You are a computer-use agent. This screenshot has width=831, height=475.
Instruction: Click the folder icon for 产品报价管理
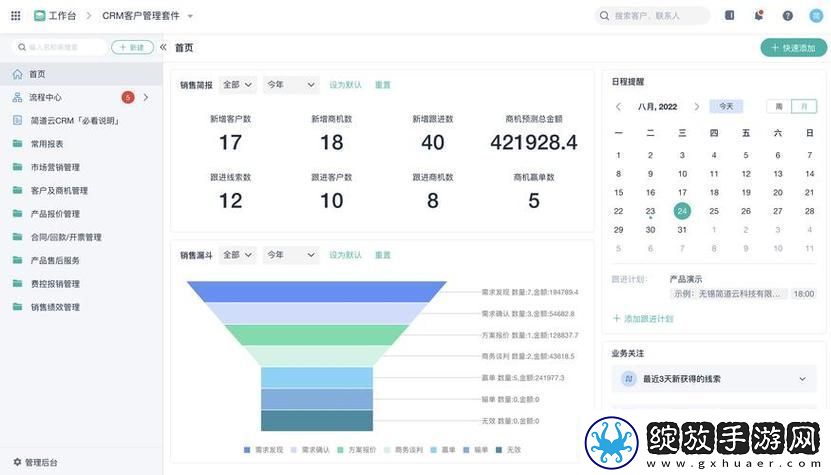pyautogui.click(x=17, y=214)
